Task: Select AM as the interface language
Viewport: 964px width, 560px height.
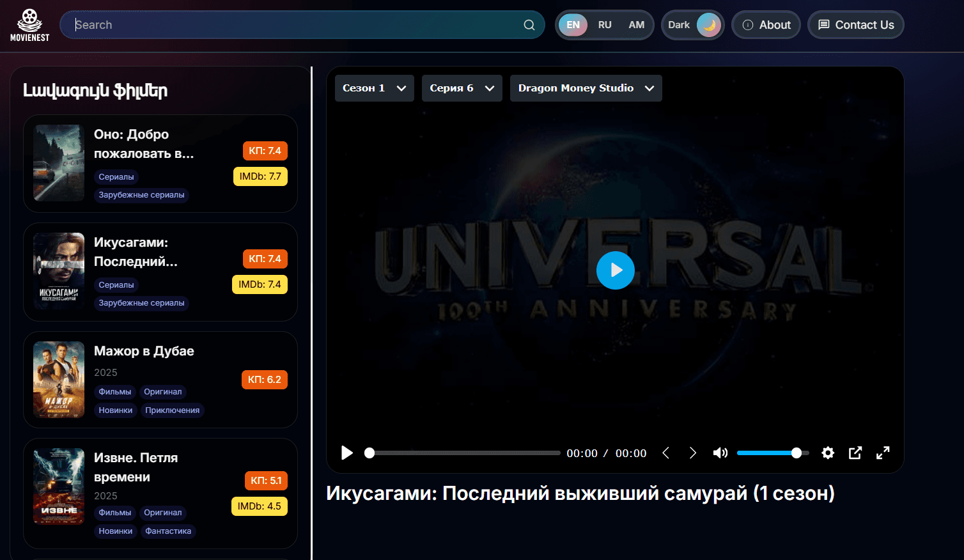Action: (637, 24)
